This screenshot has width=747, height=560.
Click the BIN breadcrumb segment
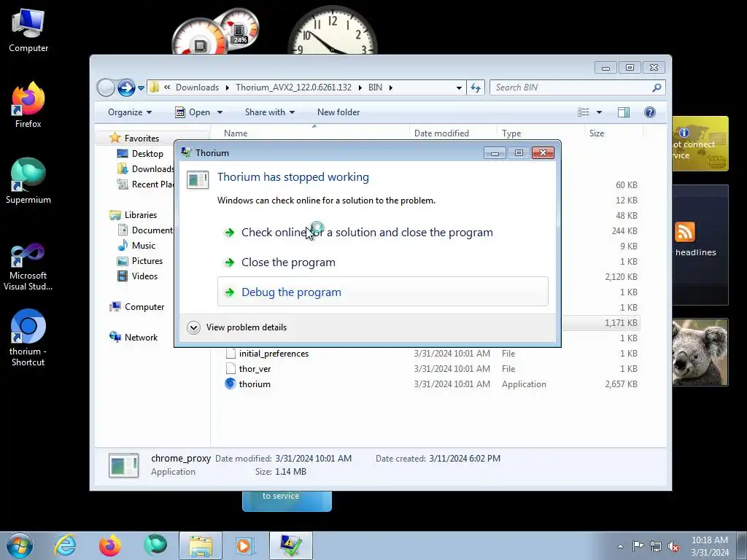coord(375,87)
